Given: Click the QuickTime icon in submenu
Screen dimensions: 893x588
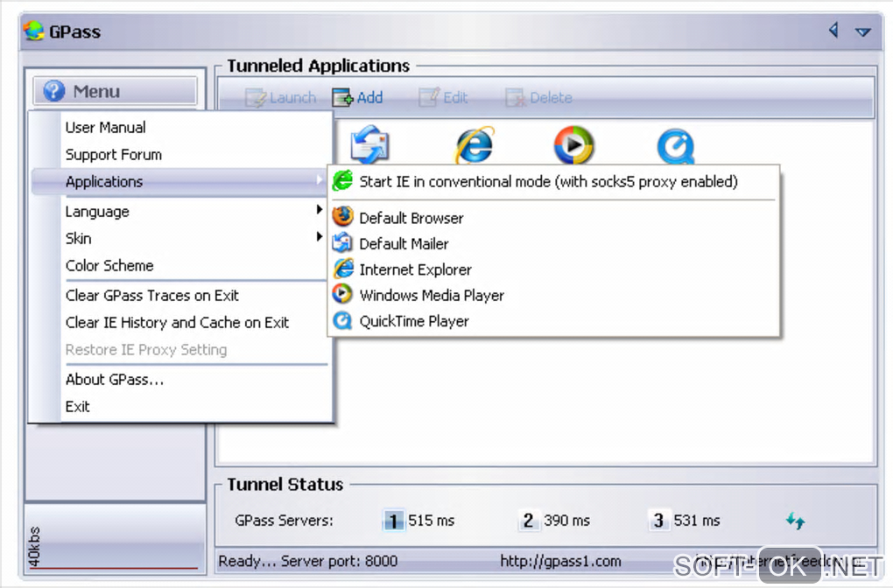Looking at the screenshot, I should click(343, 320).
